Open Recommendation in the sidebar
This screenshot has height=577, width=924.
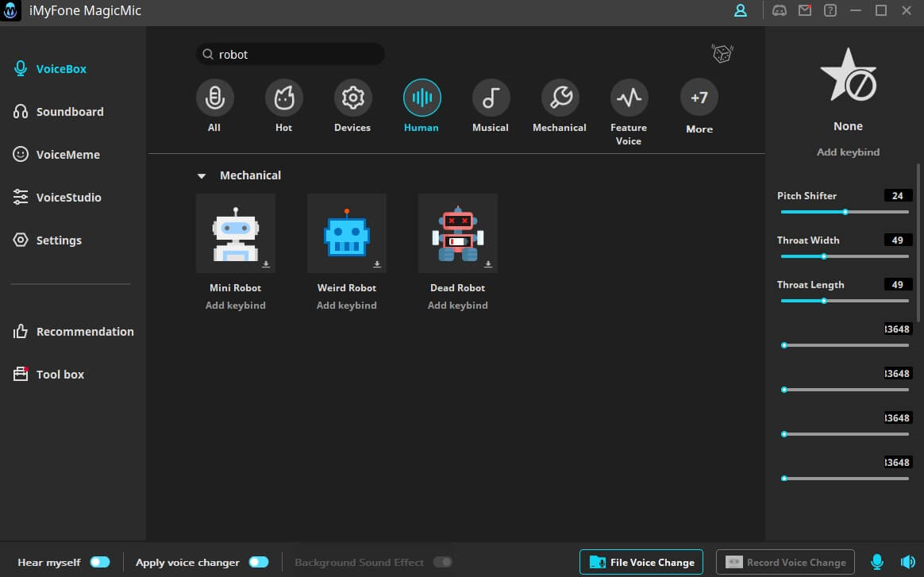[74, 331]
